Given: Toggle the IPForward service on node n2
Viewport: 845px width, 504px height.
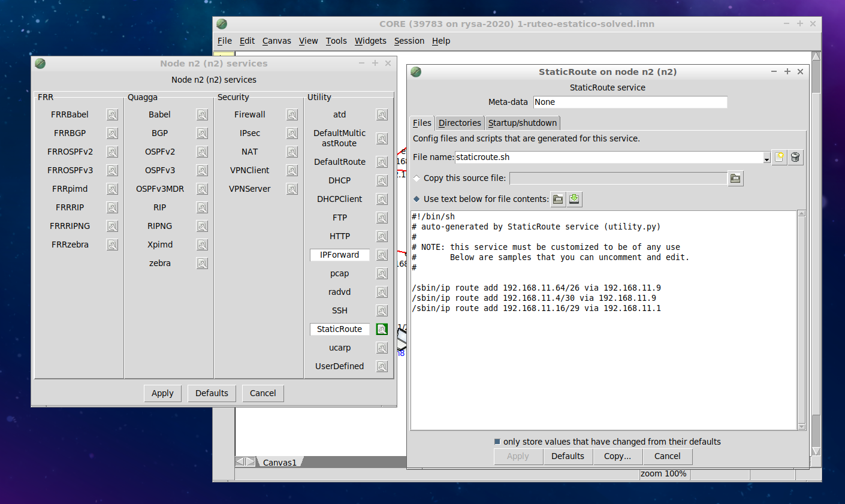Looking at the screenshot, I should point(339,255).
